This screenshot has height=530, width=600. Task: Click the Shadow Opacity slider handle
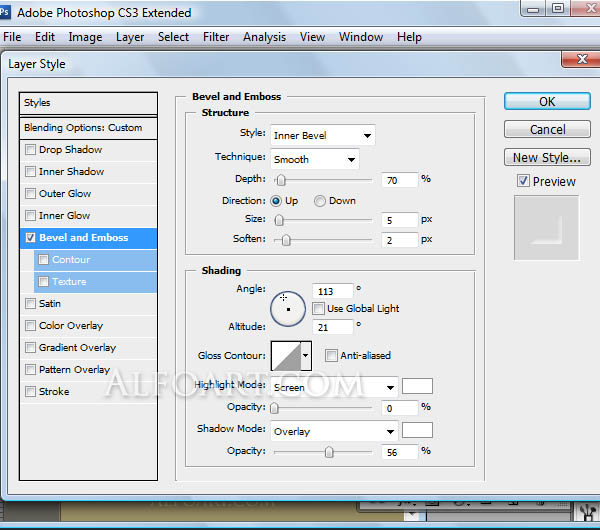[x=329, y=452]
